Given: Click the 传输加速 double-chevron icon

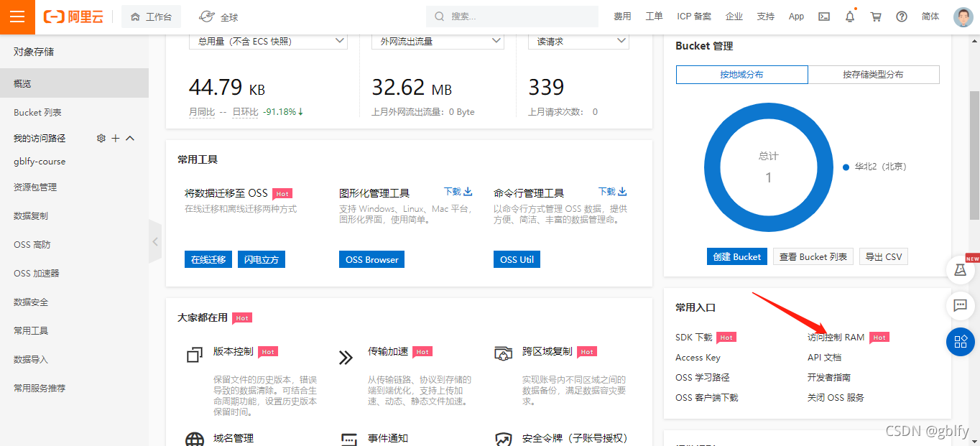Looking at the screenshot, I should pos(346,358).
